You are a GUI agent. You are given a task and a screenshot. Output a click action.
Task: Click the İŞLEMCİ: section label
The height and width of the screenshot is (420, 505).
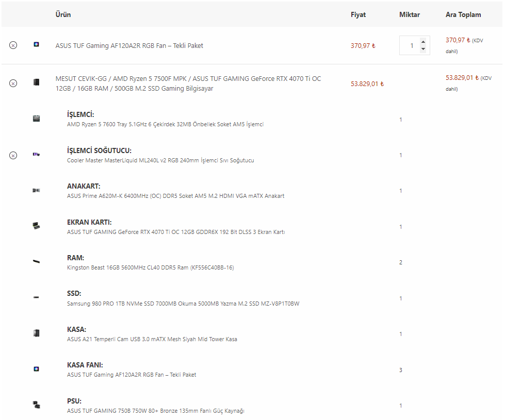pyautogui.click(x=80, y=114)
